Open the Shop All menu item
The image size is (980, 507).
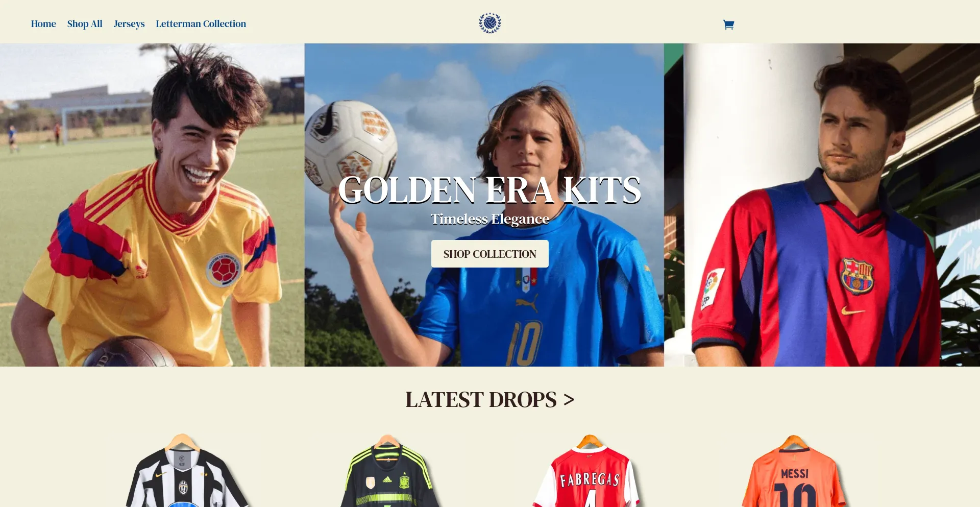(x=85, y=23)
